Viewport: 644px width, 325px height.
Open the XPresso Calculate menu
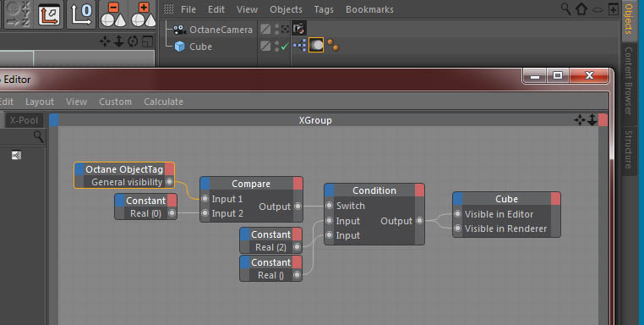point(163,102)
